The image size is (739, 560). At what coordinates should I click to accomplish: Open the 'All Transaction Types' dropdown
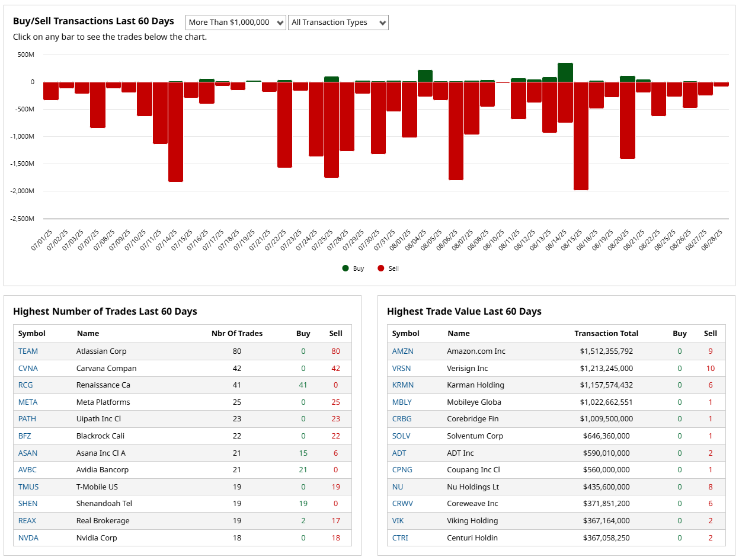338,23
